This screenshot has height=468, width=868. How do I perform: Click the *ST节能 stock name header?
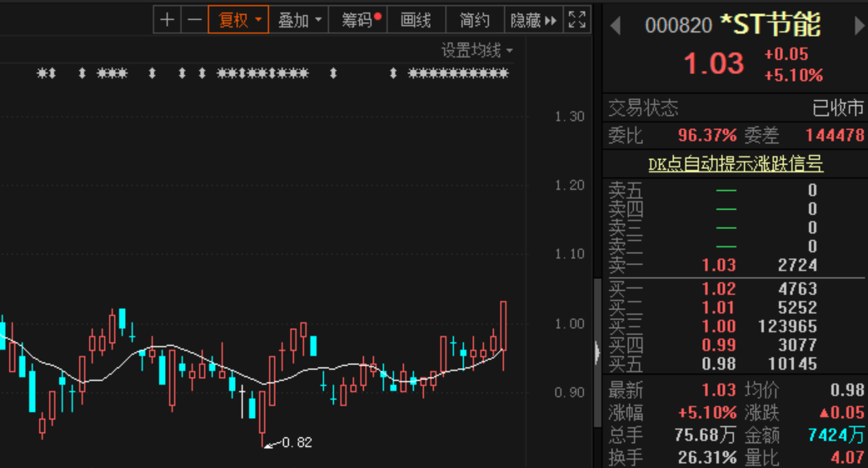pos(770,25)
